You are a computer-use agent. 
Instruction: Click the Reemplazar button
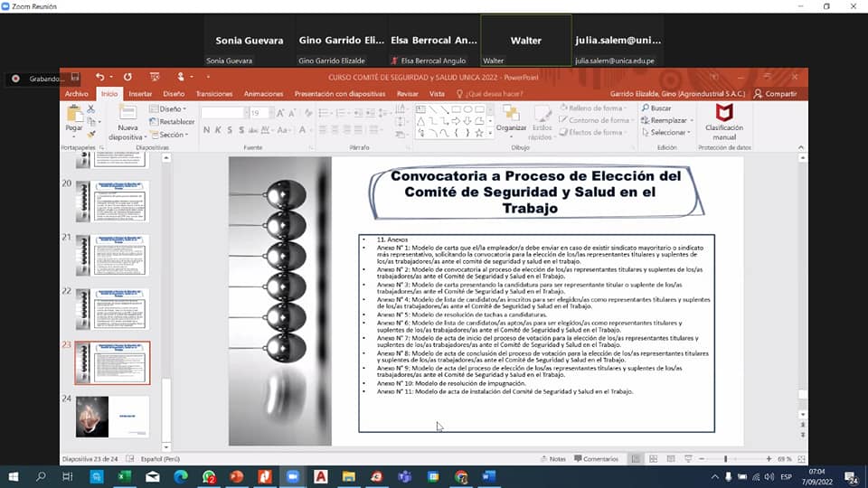tap(668, 120)
